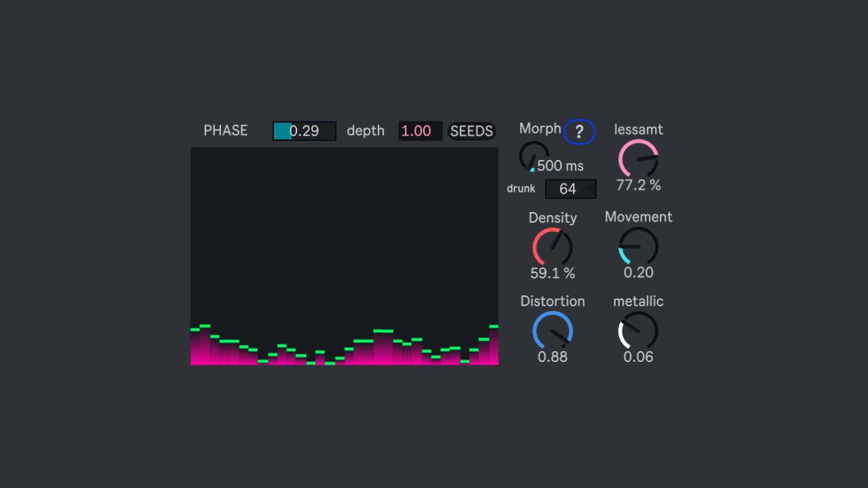Click the 59.1 % Density value
The width and height of the screenshot is (868, 488).
coord(552,273)
